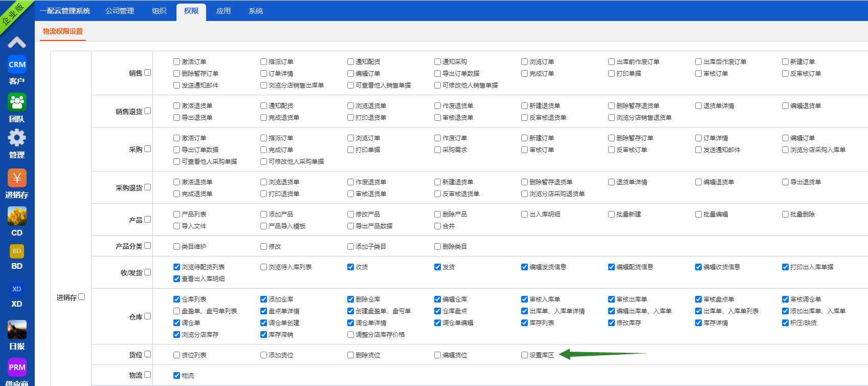Collapse sidebar with the up chevron
Screen dimensions: 868x386
(17, 42)
